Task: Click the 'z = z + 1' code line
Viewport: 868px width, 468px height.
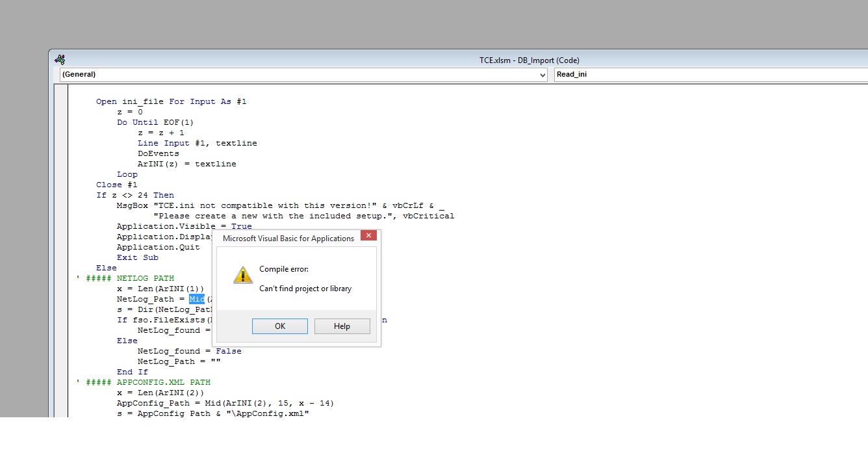Action: point(161,133)
